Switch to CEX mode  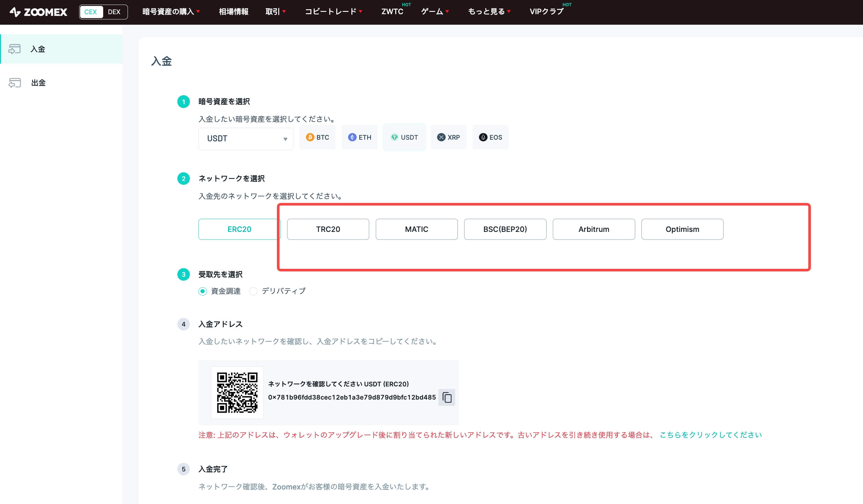[91, 12]
